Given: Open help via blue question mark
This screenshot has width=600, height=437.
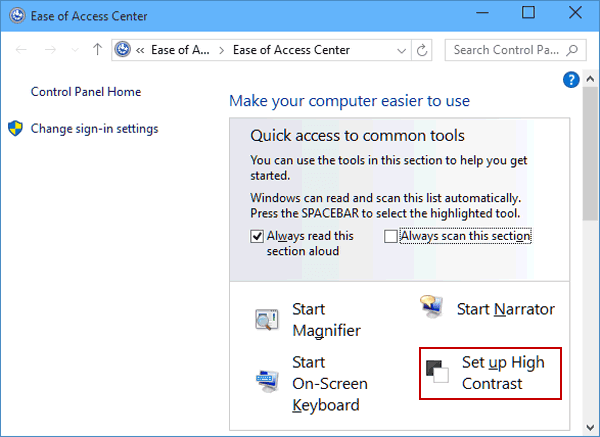Looking at the screenshot, I should click(571, 80).
